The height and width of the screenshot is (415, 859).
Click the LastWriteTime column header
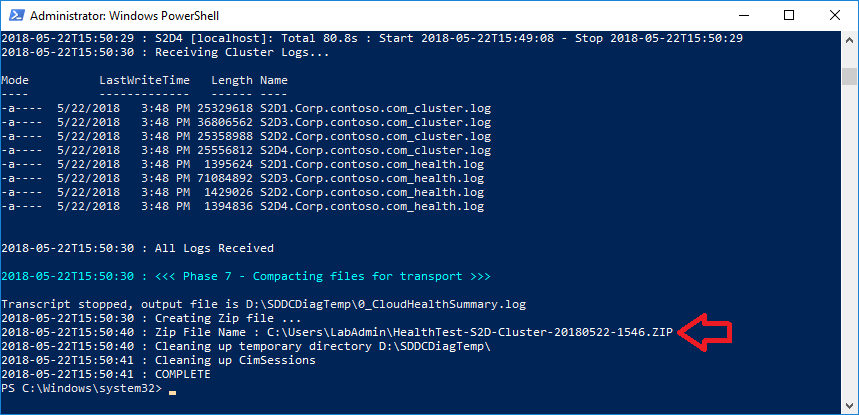[138, 80]
